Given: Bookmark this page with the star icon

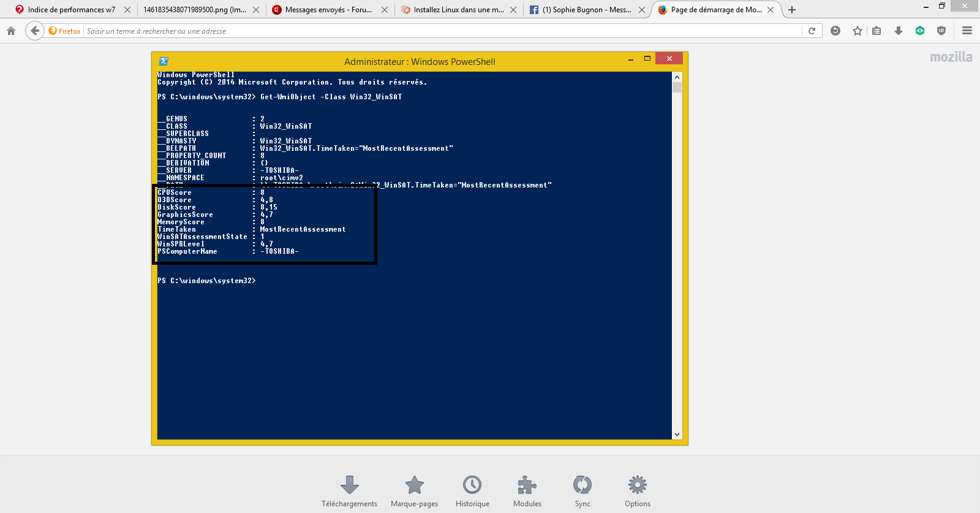Looking at the screenshot, I should pos(857,31).
